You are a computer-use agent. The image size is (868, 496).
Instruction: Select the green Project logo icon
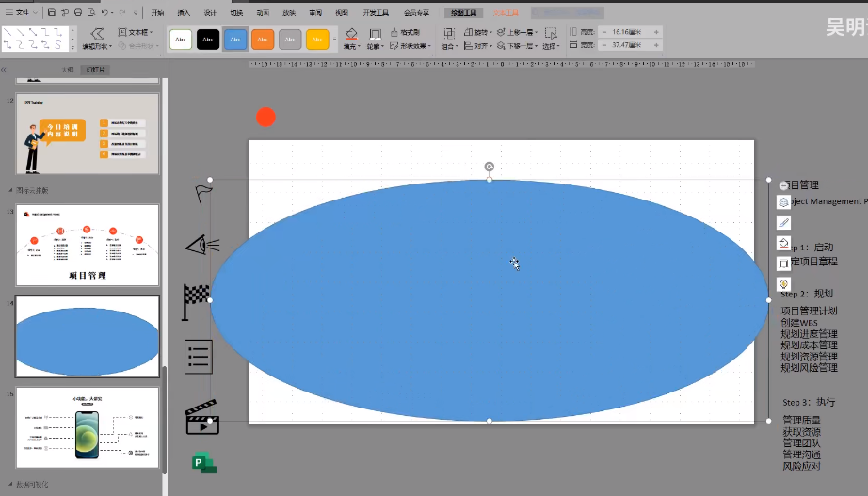pos(204,463)
